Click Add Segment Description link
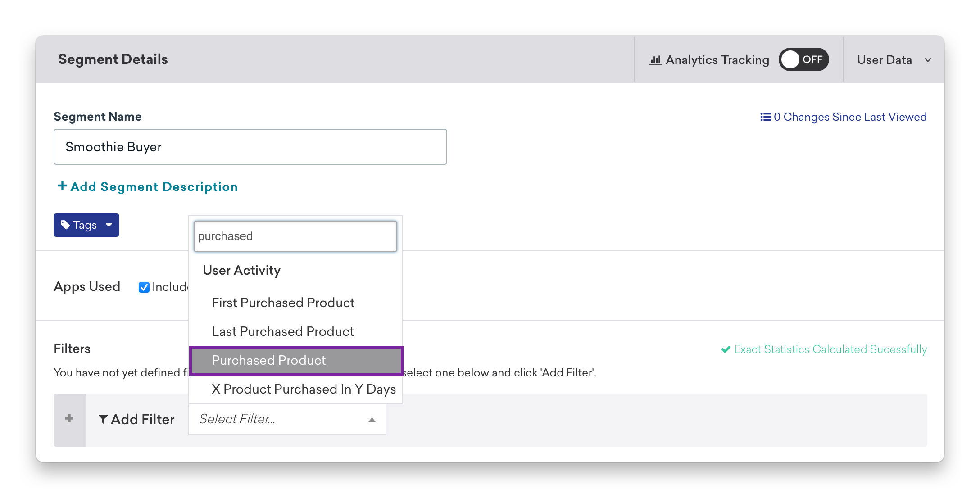 148,186
